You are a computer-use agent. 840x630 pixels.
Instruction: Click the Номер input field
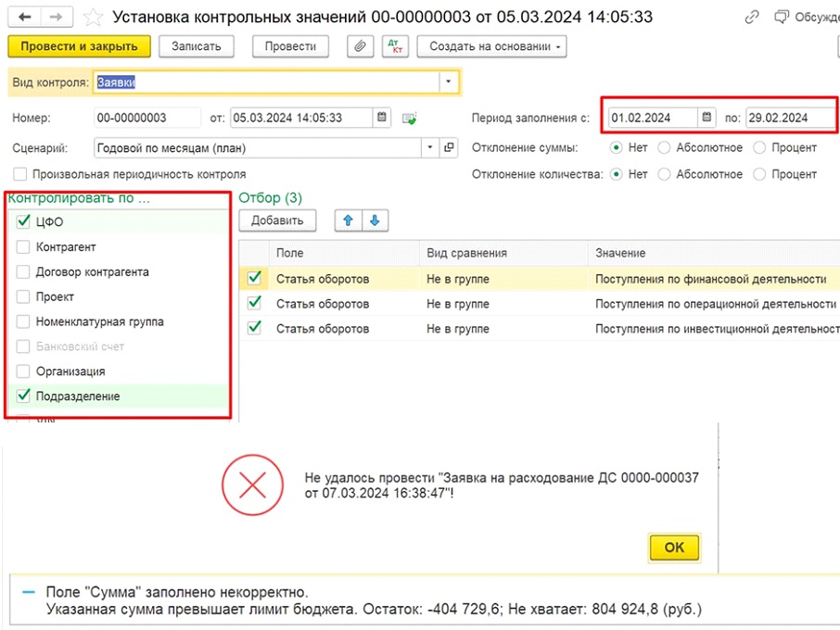pos(146,118)
